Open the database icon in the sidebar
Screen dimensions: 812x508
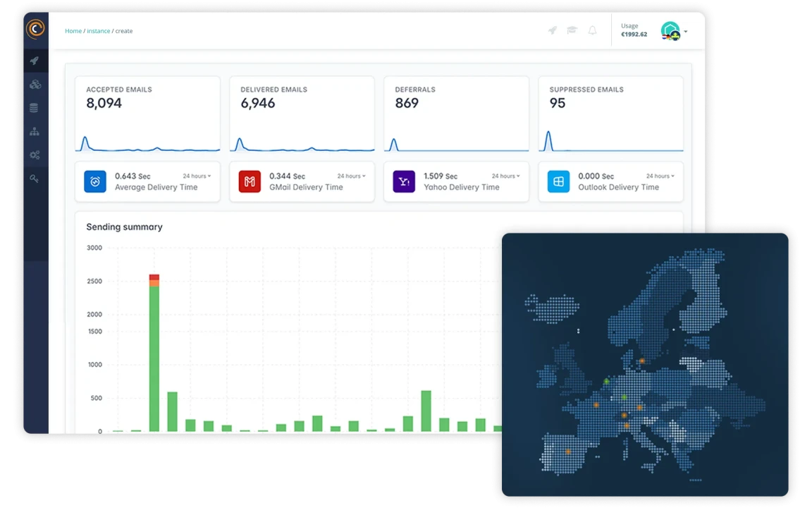tap(35, 107)
